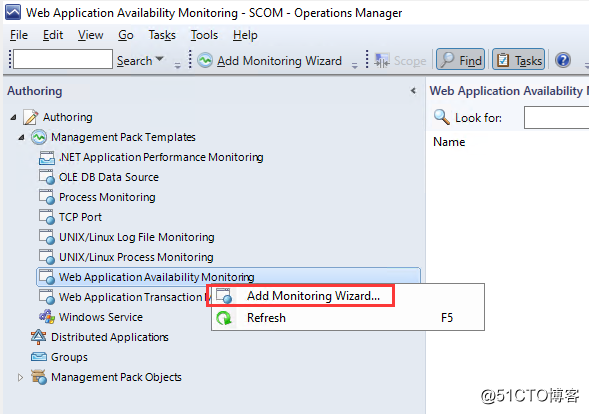This screenshot has height=414, width=589.
Task: Open the View menu
Action: point(91,35)
